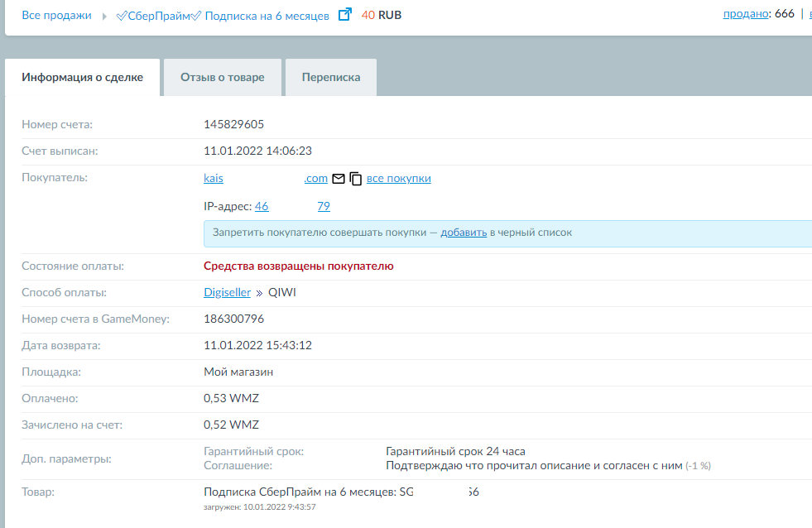
Task: Click the 40 RUB price
Action: click(x=381, y=15)
